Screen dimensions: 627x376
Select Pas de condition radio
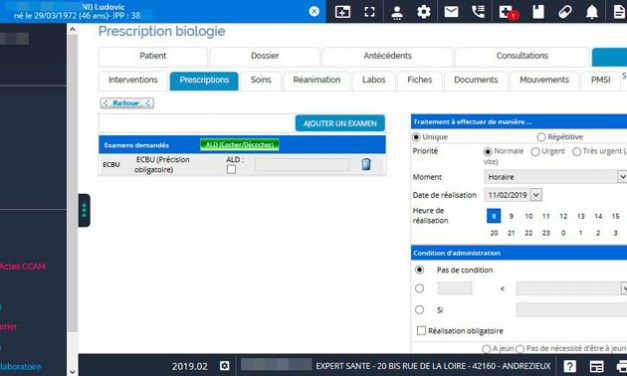[419, 270]
